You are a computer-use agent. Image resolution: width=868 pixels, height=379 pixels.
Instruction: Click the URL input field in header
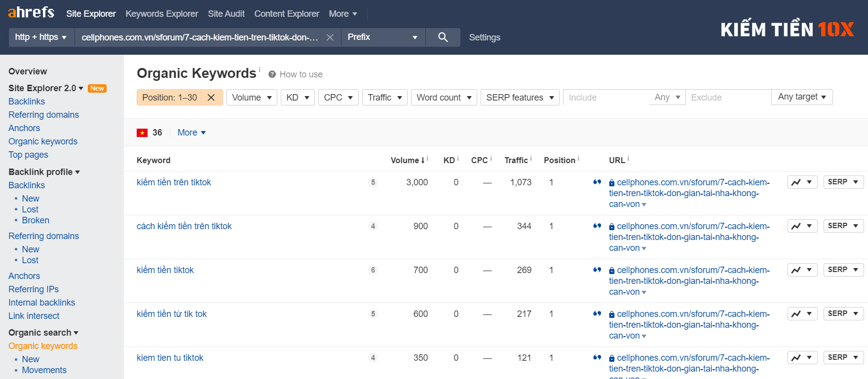coord(199,37)
